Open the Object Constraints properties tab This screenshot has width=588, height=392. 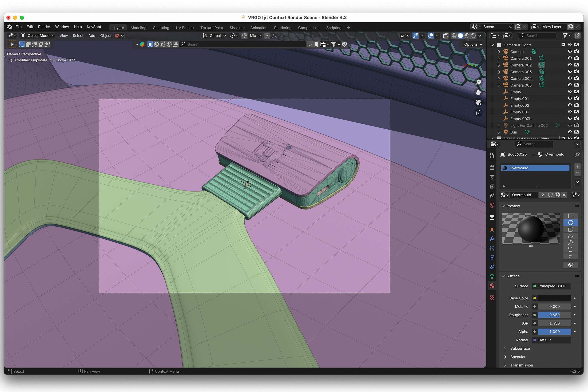pos(492,267)
